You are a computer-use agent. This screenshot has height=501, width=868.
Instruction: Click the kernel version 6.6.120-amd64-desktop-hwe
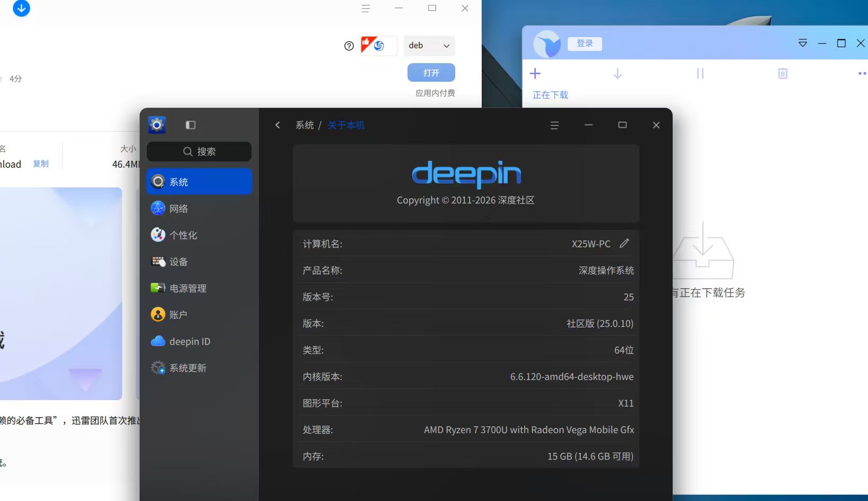tap(572, 376)
